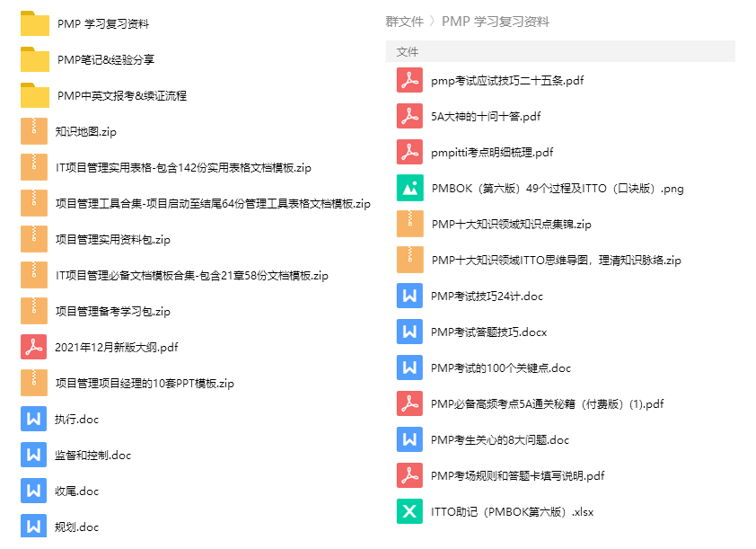The height and width of the screenshot is (549, 756).
Task: Click the Word icon for 规划.doc
Action: (34, 527)
